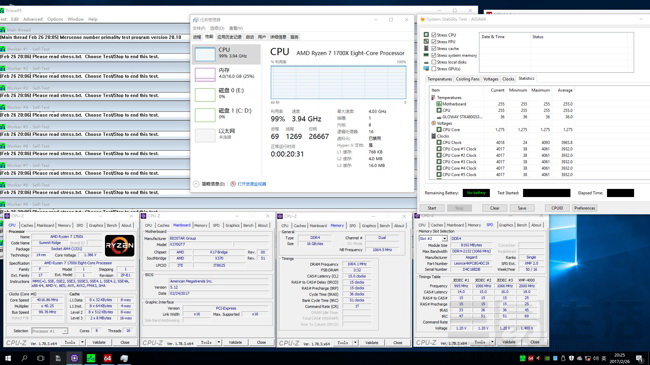Open Prime95 Advanced menu
Viewport: 650px width, 365px height.
[33, 19]
